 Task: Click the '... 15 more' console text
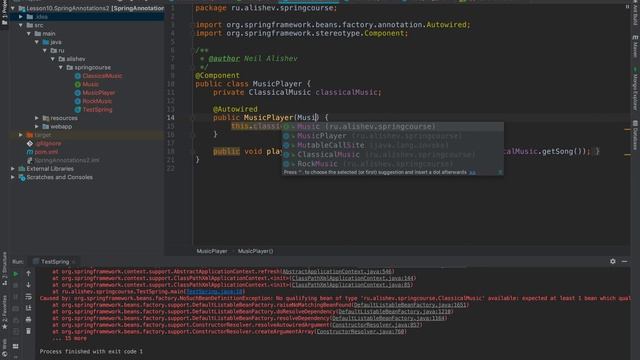[x=69, y=338]
